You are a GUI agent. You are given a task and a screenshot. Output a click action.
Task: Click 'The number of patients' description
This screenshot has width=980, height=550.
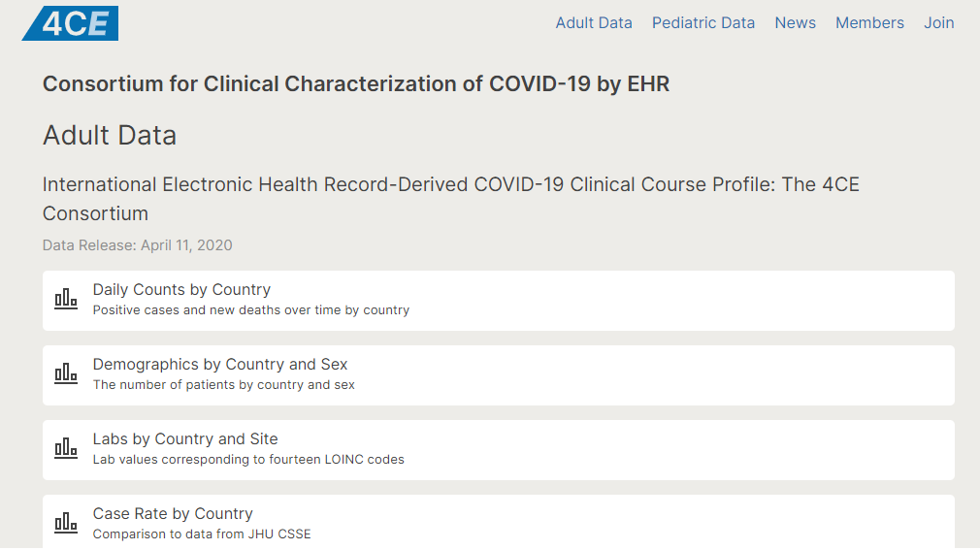(x=224, y=385)
